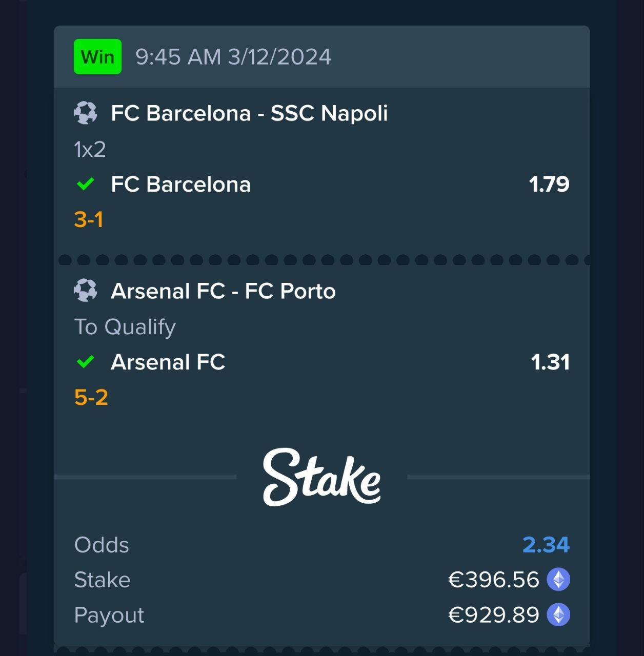The height and width of the screenshot is (656, 644).
Task: Click the soccer ball icon beside Arsenal FC - FC Porto
Action: [x=85, y=291]
